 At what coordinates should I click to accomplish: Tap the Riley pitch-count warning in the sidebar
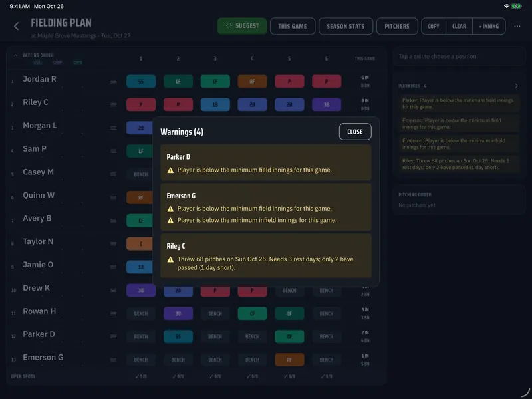459,164
